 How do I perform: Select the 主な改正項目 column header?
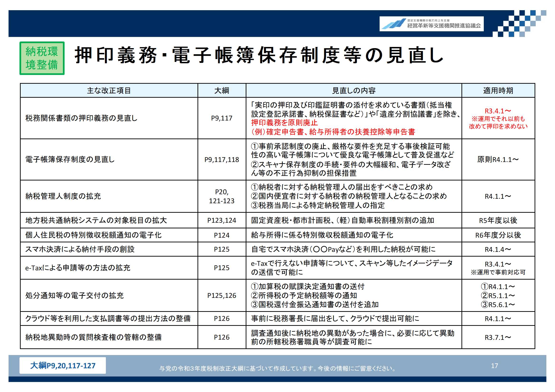109,91
